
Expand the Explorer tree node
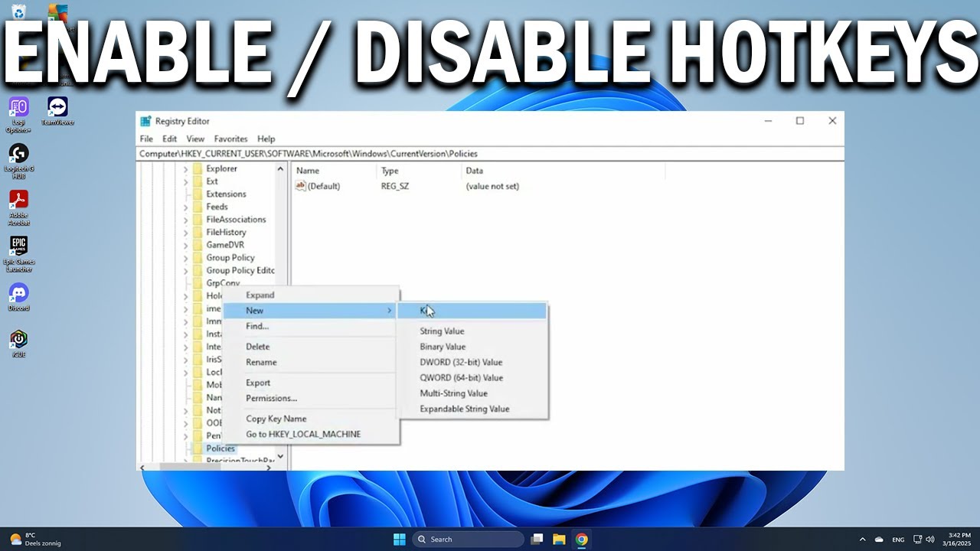pyautogui.click(x=185, y=168)
